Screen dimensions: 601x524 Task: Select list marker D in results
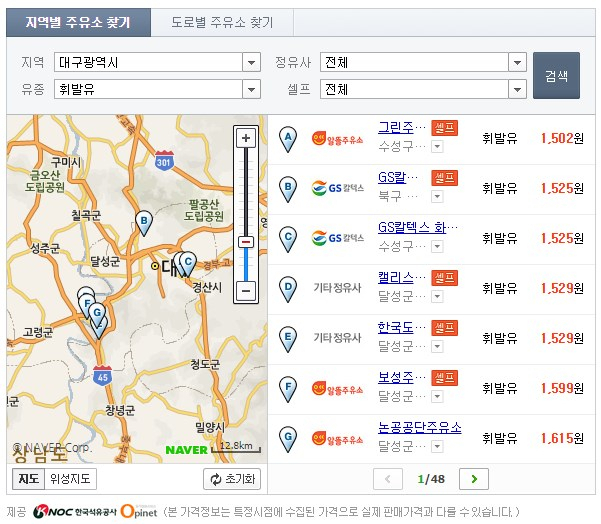pos(288,289)
